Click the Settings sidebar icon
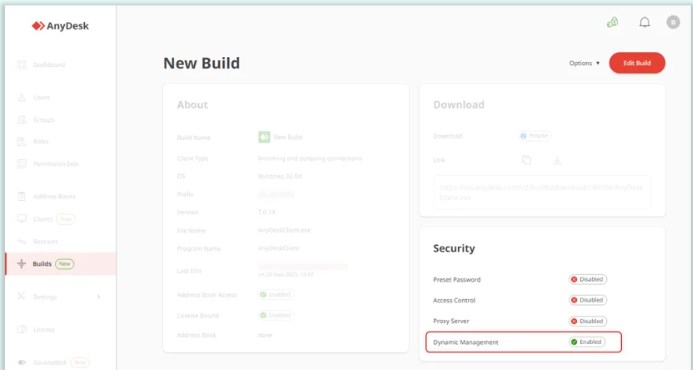The width and height of the screenshot is (693, 370). pos(22,296)
